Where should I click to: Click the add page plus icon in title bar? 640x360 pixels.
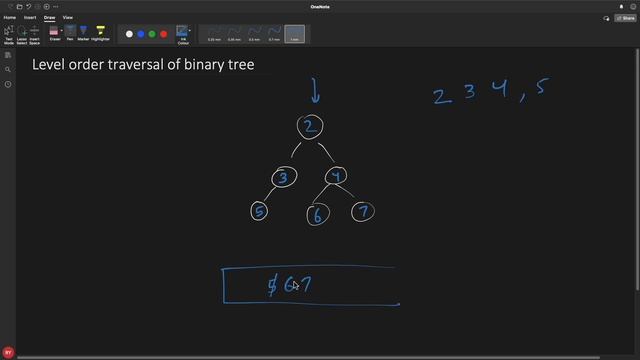pyautogui.click(x=47, y=7)
